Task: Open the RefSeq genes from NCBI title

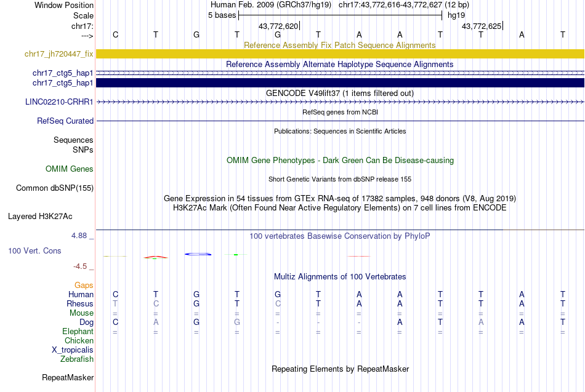Action: (x=340, y=112)
